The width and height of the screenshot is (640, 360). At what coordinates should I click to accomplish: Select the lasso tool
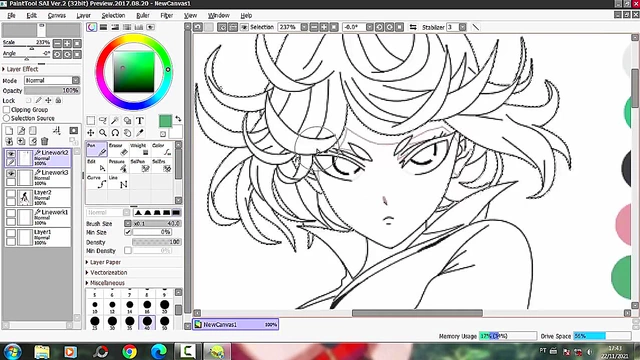(103, 120)
